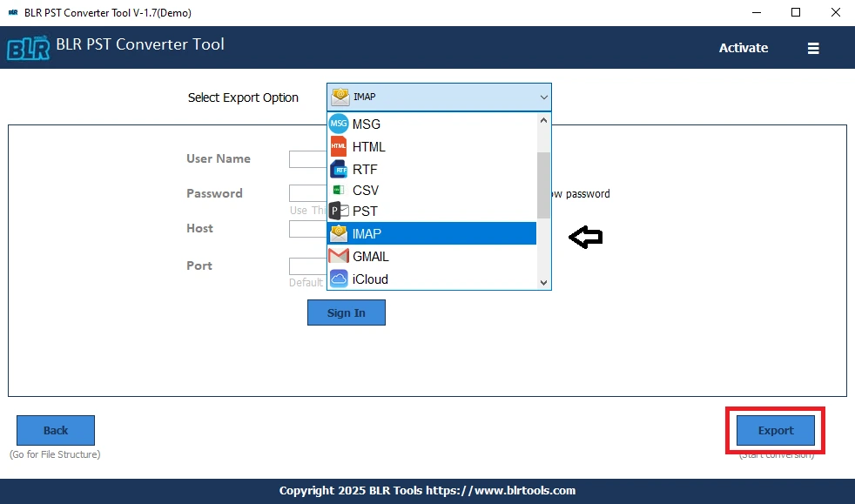Select MSG export option
Viewport: 855px width, 504px height.
click(432, 124)
